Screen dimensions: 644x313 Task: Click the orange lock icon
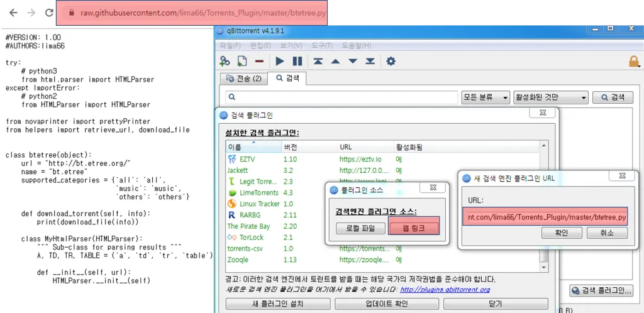point(635,61)
